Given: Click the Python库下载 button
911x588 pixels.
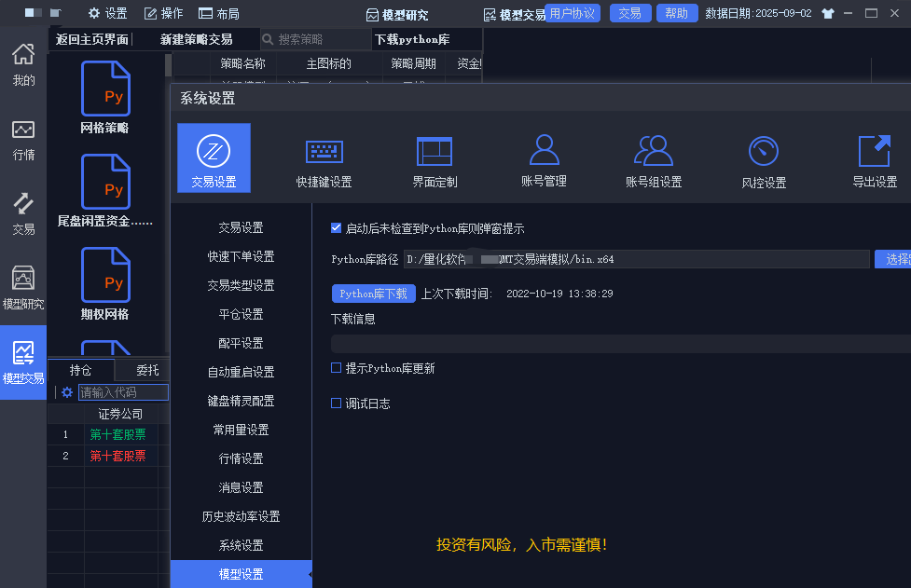Looking at the screenshot, I should 373,294.
